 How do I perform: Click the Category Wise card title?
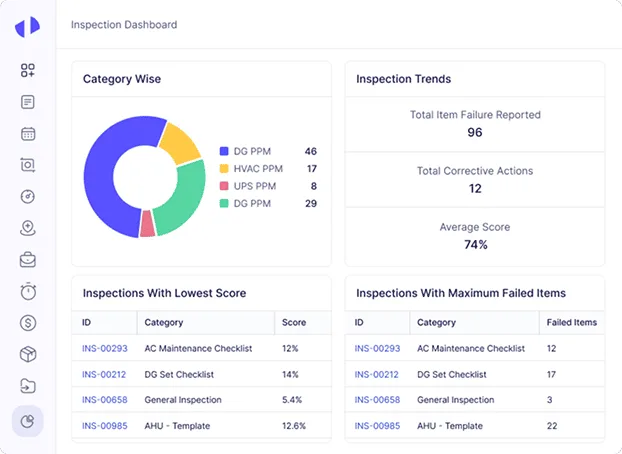(122, 79)
